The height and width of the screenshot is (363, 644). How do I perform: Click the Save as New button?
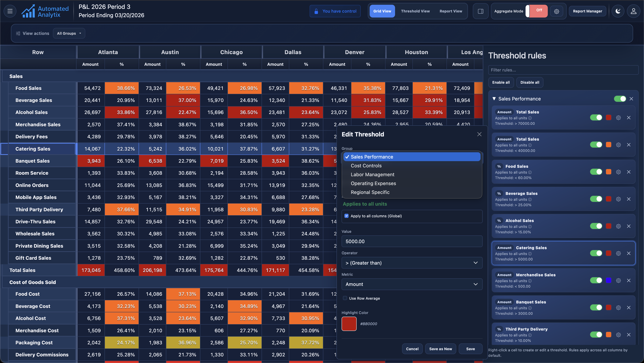[440, 349]
